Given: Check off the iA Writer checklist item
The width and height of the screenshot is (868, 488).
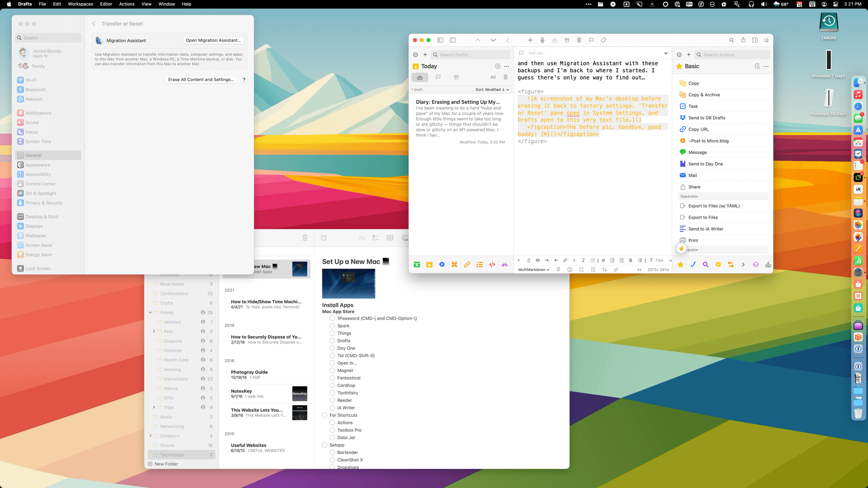Looking at the screenshot, I should tap(332, 408).
